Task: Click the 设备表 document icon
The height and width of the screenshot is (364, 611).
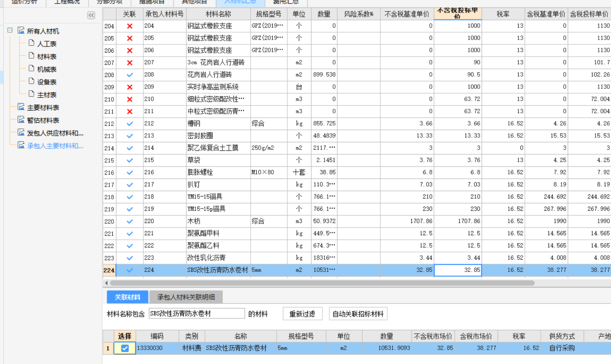Action: (x=31, y=81)
